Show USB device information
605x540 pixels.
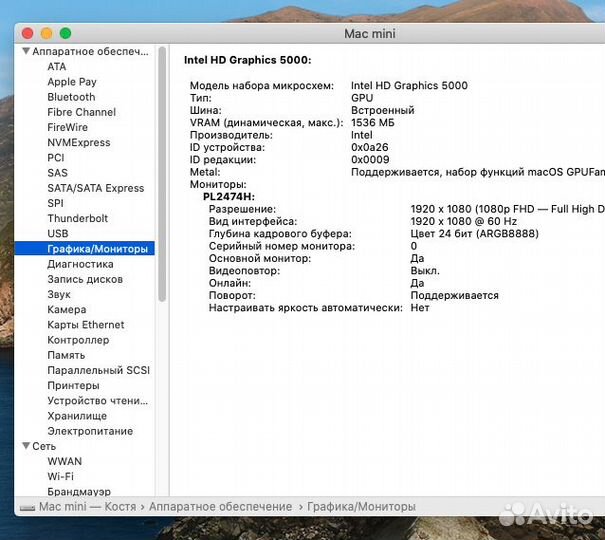(x=58, y=233)
